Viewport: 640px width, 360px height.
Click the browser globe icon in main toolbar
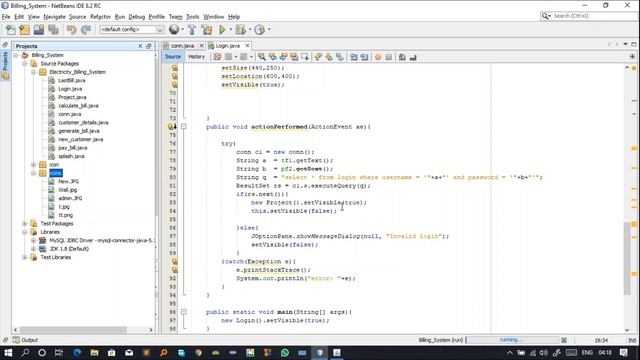(x=174, y=29)
